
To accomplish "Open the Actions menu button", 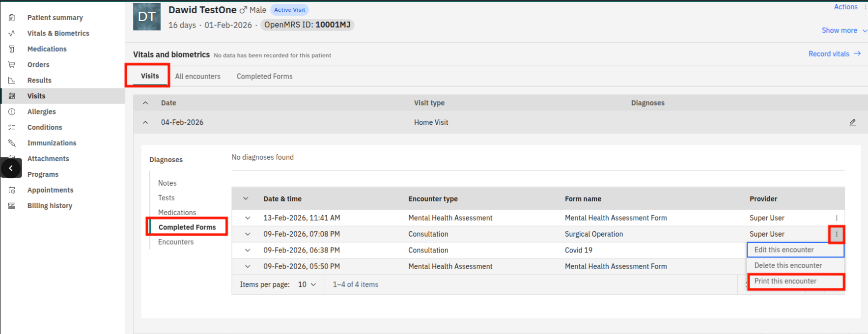I will pos(845,7).
